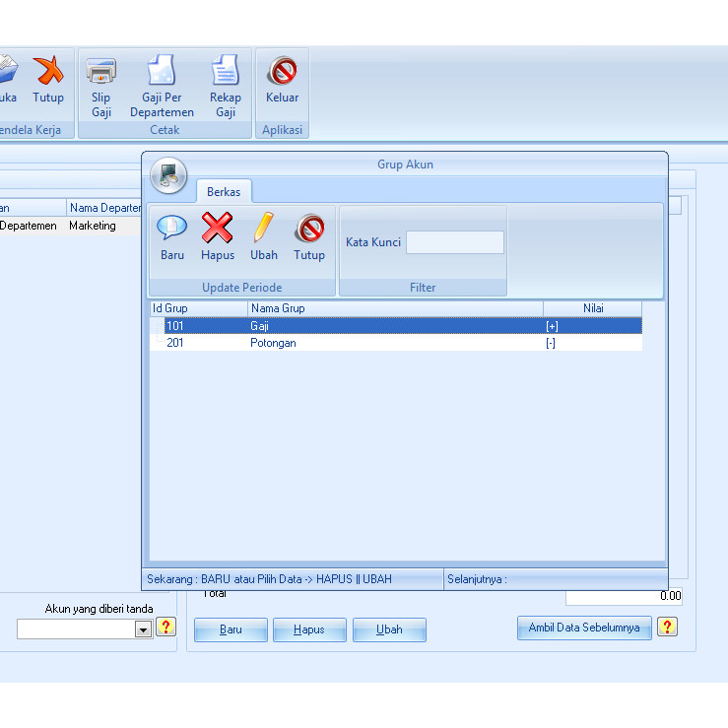Viewport: 728px width, 728px height.
Task: Select the Marketing department cell
Action: (104, 226)
